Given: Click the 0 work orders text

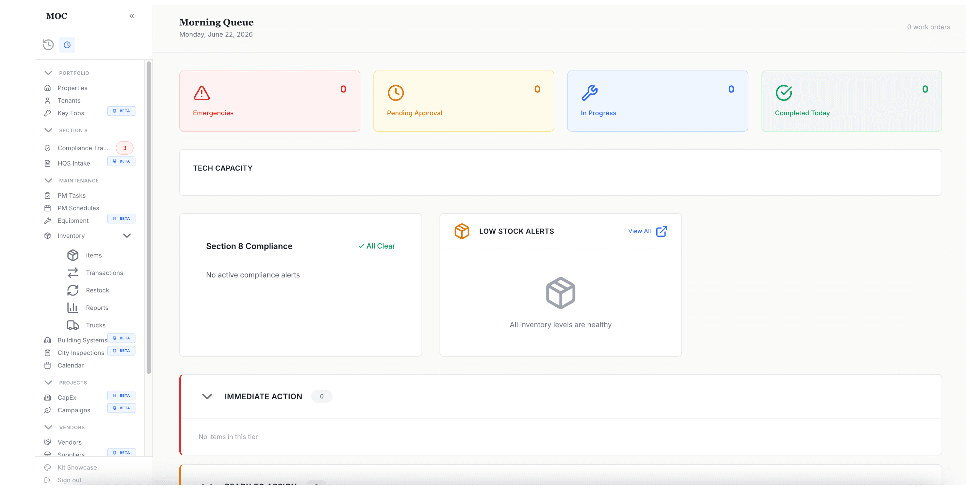Looking at the screenshot, I should pos(928,27).
